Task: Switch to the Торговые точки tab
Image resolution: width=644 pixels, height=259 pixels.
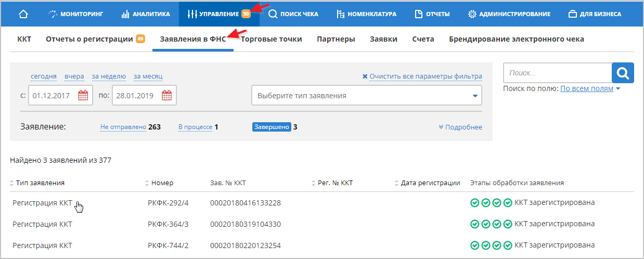Action: pos(272,39)
